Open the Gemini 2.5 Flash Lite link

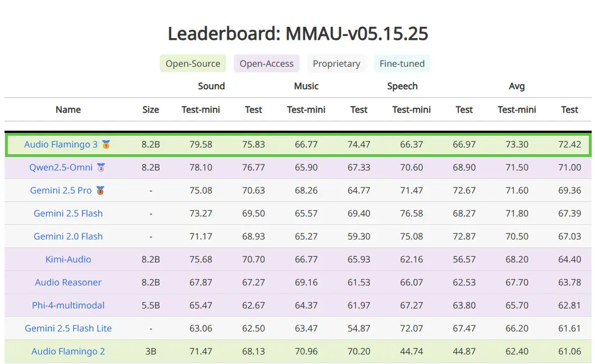68,328
